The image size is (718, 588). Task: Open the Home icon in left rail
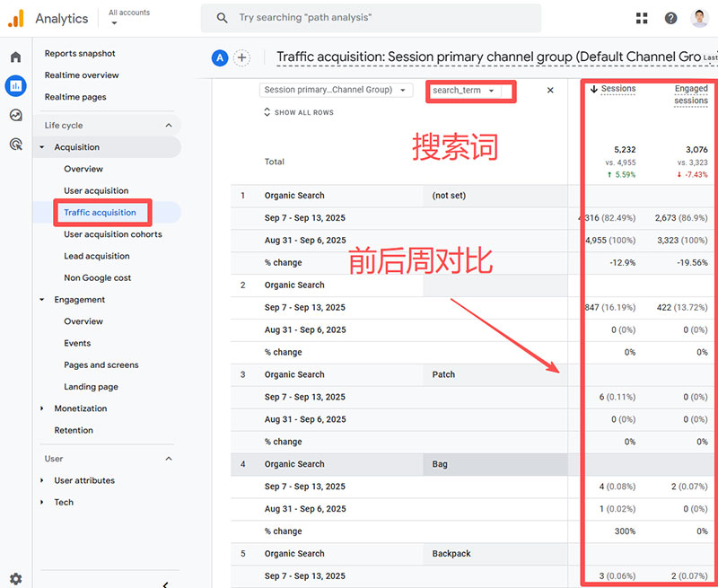(15, 57)
